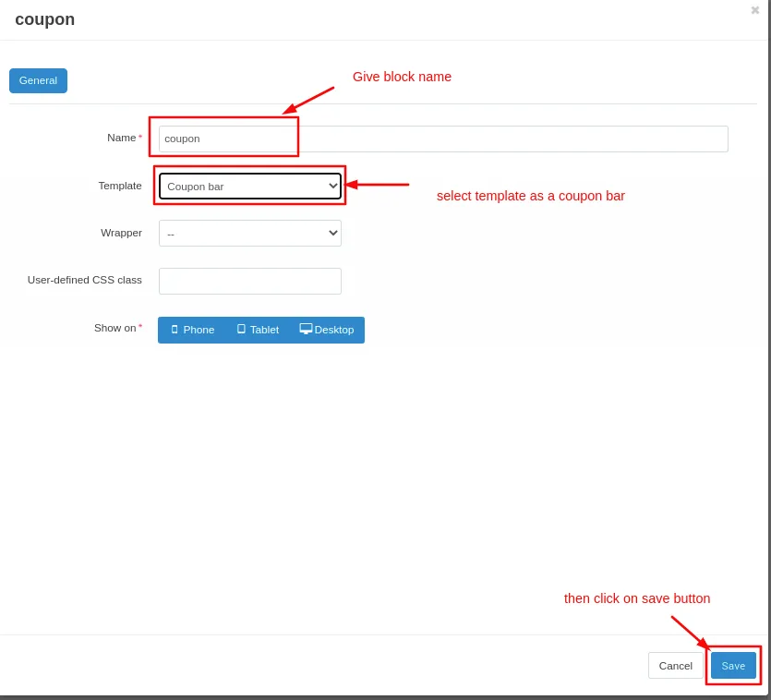771x700 pixels.
Task: Click the Template field label
Action: pos(120,186)
